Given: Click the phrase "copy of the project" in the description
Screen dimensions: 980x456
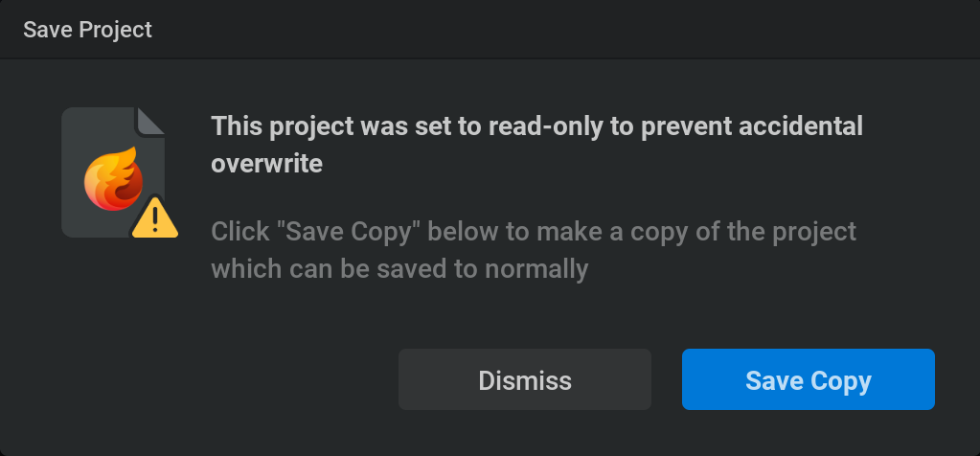Looking at the screenshot, I should coord(743,232).
